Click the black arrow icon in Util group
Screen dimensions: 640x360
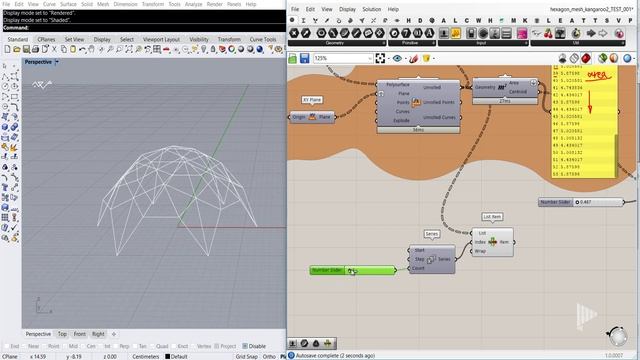click(x=591, y=33)
